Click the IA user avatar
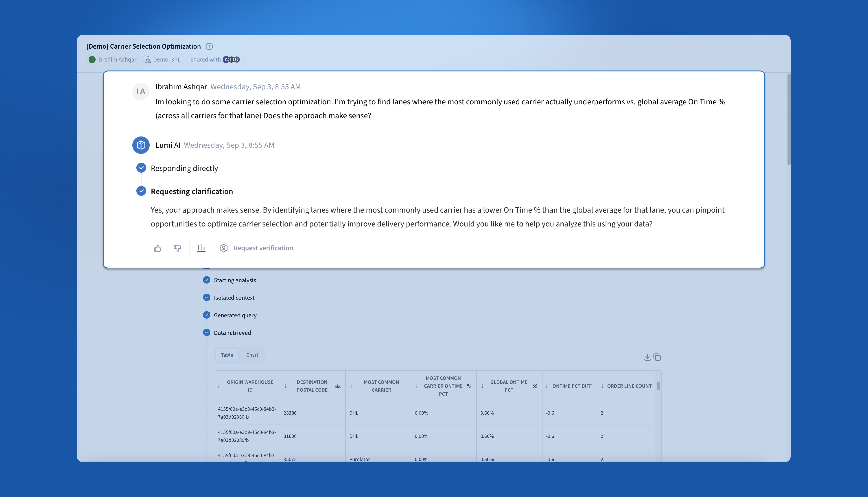868x497 pixels. pos(141,91)
